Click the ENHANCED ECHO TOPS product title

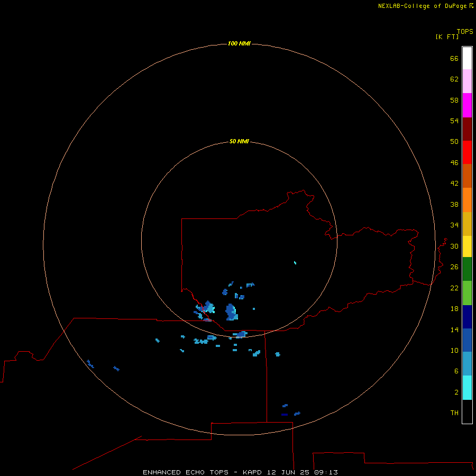pos(186,472)
